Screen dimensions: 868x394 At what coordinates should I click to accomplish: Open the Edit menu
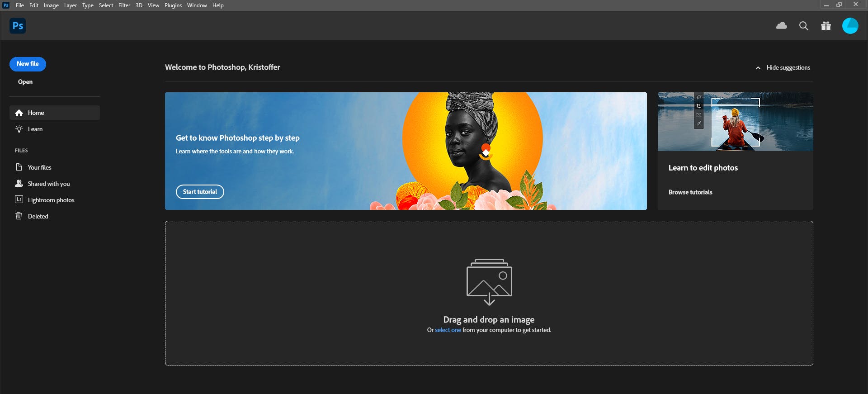34,5
